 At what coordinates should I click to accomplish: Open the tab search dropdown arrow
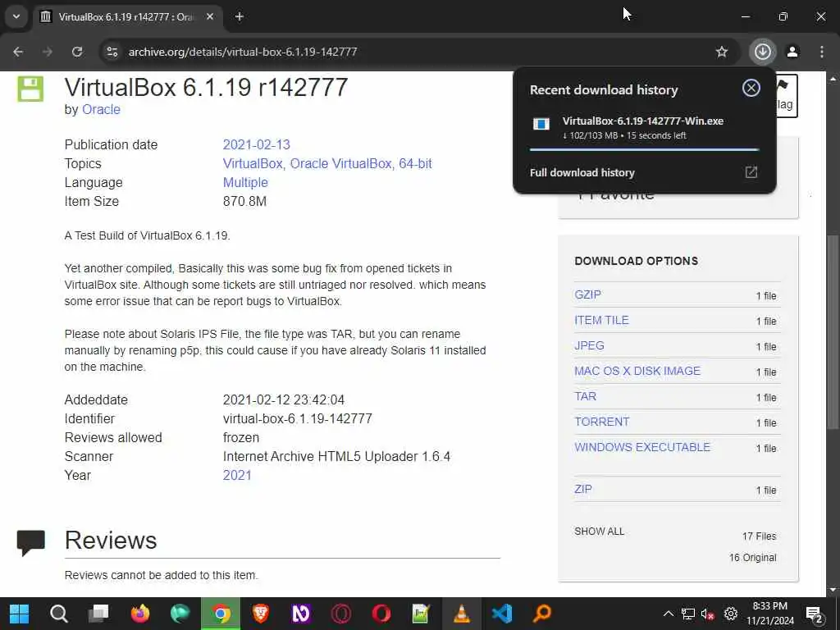pos(16,16)
